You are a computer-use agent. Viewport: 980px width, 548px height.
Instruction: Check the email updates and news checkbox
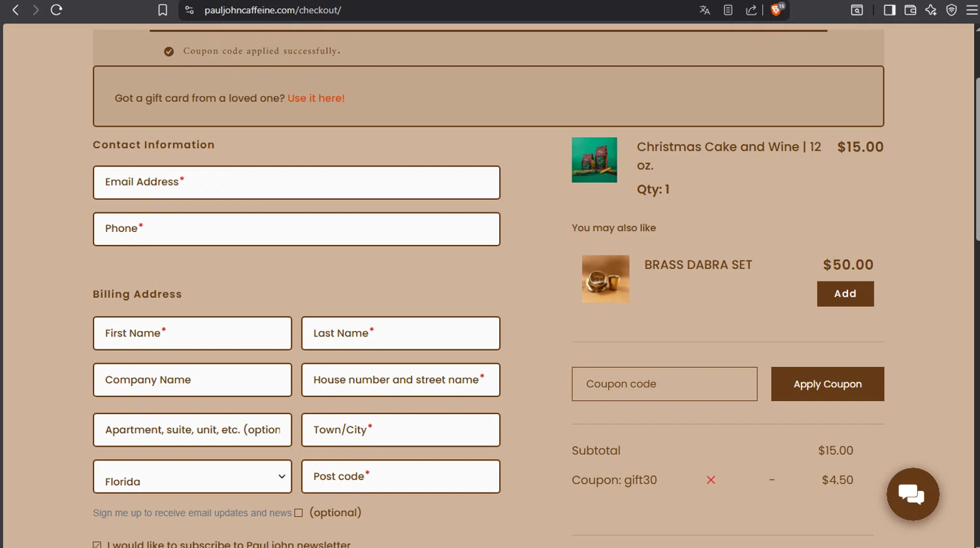click(299, 513)
